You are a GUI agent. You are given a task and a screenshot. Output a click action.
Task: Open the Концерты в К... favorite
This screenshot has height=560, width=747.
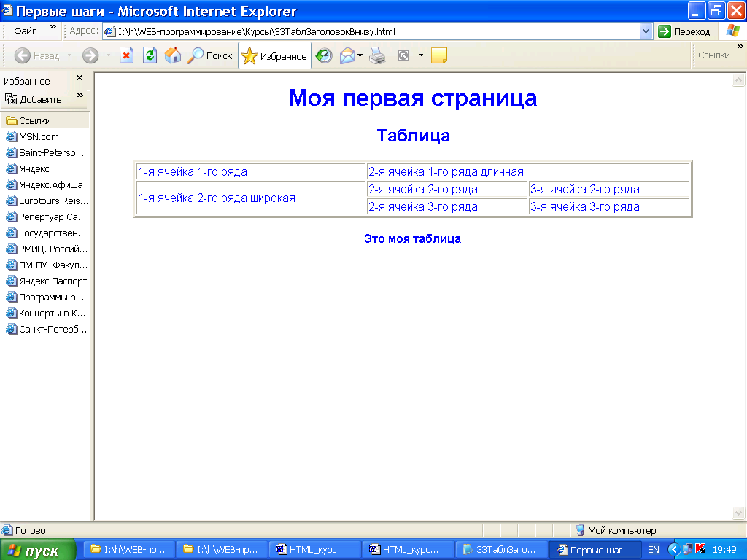click(x=45, y=314)
